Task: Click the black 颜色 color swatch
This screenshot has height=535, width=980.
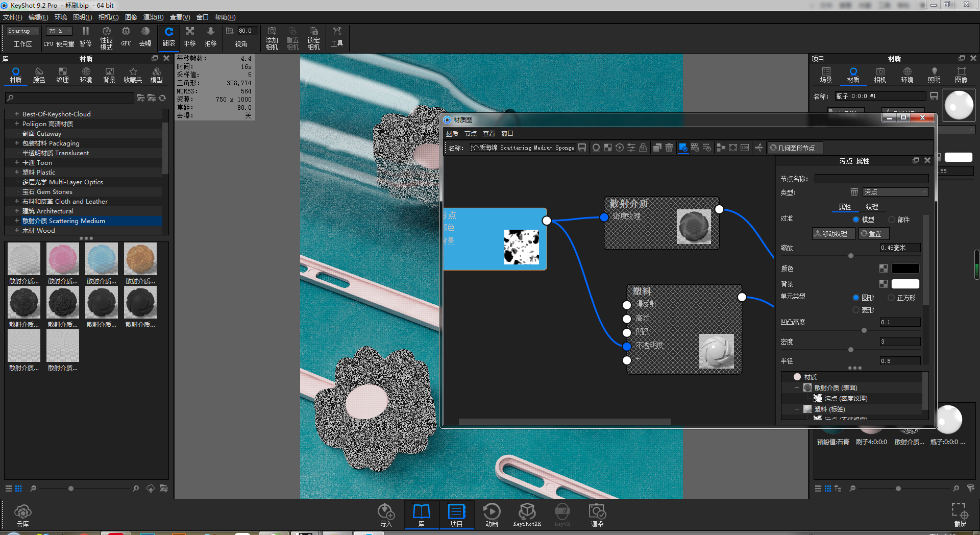Action: tap(905, 268)
